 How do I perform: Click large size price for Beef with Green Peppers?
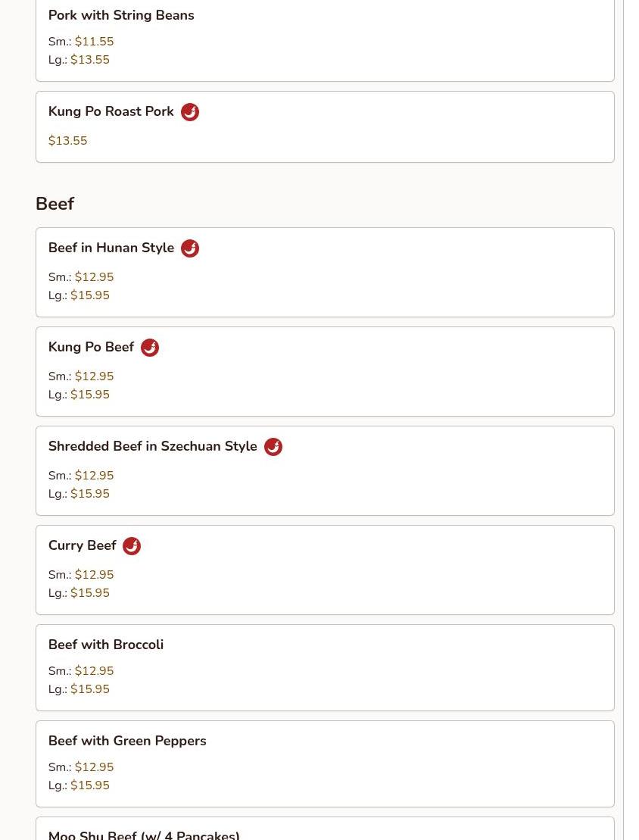pyautogui.click(x=90, y=785)
